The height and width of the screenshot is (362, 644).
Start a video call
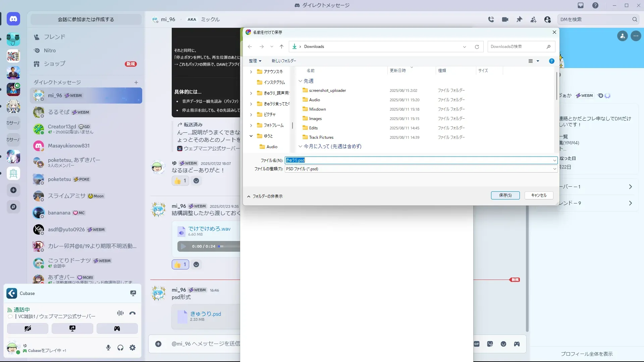[505, 19]
